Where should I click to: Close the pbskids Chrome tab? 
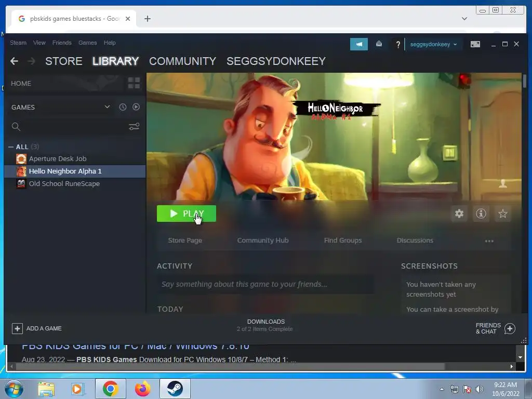[128, 19]
